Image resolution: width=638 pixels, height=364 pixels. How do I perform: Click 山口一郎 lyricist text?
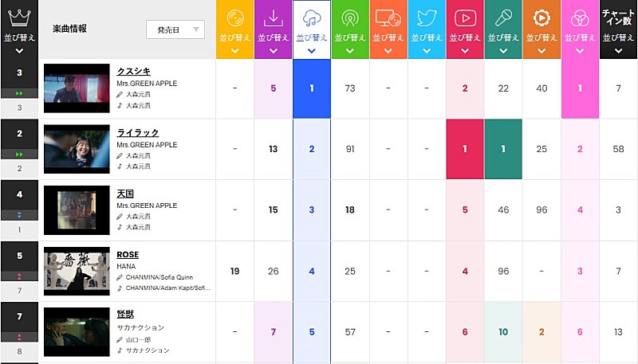pyautogui.click(x=138, y=339)
